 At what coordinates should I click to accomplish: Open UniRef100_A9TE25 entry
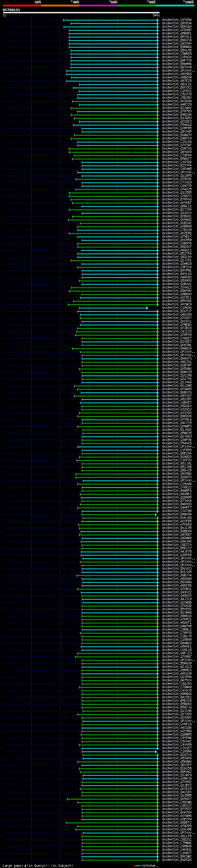[x=177, y=81]
